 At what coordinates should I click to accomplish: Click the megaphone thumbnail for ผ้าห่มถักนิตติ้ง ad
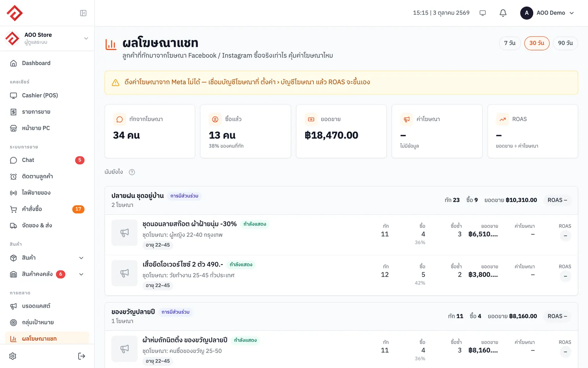point(125,348)
